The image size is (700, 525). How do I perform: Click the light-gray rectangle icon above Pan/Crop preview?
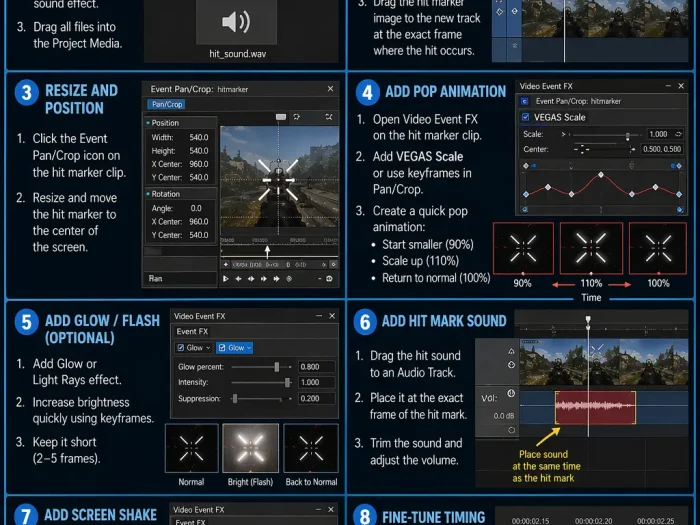tap(281, 117)
